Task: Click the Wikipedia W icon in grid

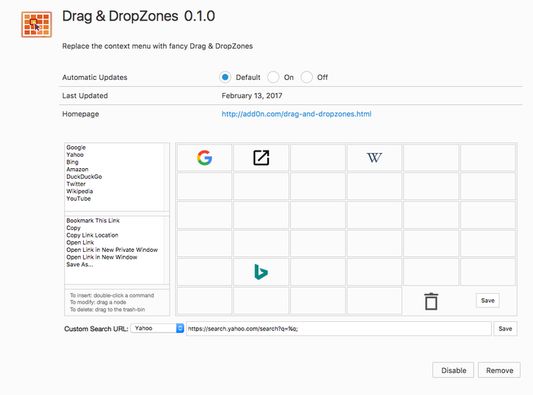Action: 374,158
